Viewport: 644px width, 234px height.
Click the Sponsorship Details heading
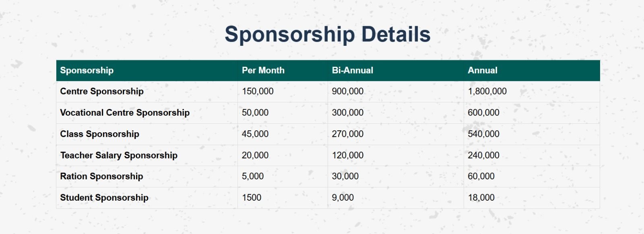pos(327,34)
